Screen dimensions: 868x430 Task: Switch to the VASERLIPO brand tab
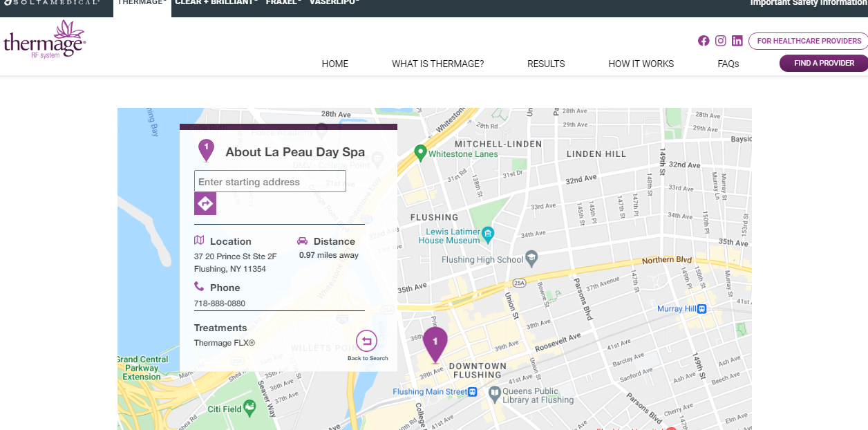coord(334,3)
